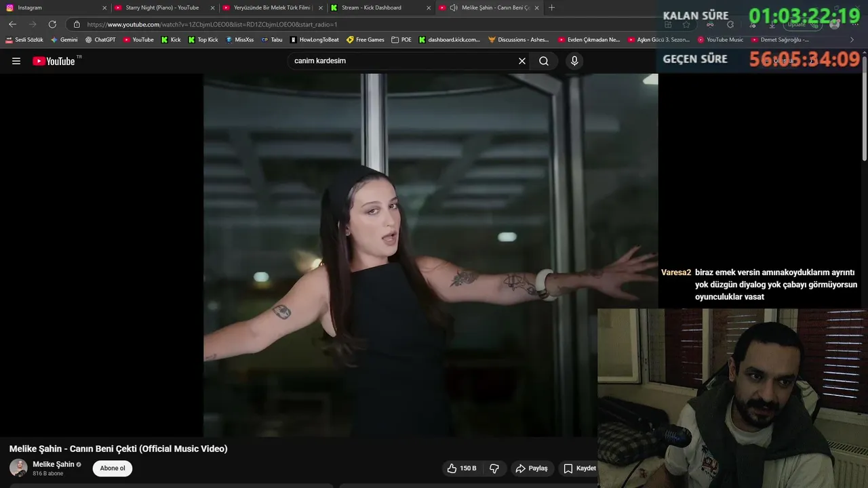Open Evden Çıkmadan Ne... bookmark
The image size is (868, 488).
click(589, 40)
